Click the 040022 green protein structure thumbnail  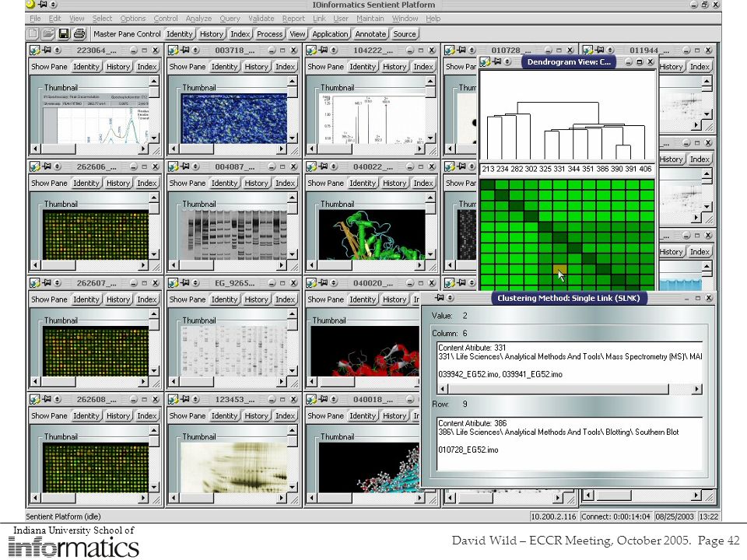[x=372, y=235]
